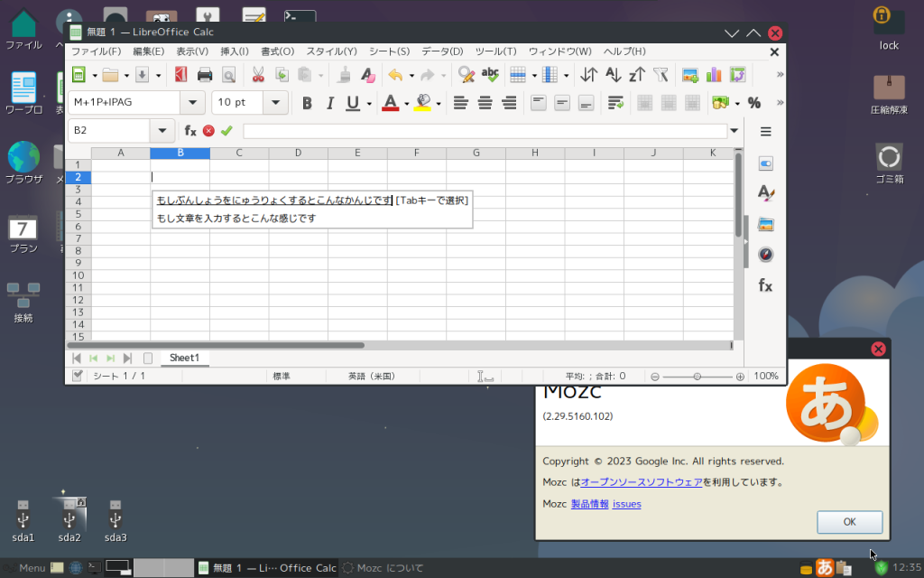Image resolution: width=924 pixels, height=578 pixels.
Task: Toggle Italic formatting
Action: coord(329,103)
